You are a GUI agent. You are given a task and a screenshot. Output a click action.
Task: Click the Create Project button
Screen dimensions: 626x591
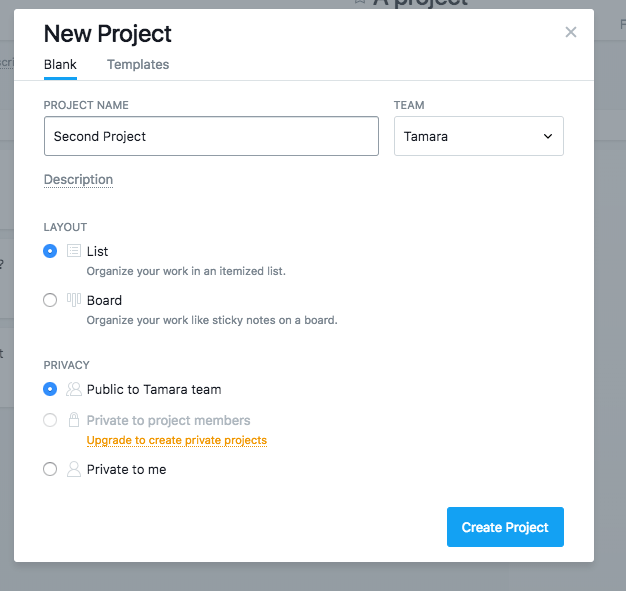tap(505, 527)
